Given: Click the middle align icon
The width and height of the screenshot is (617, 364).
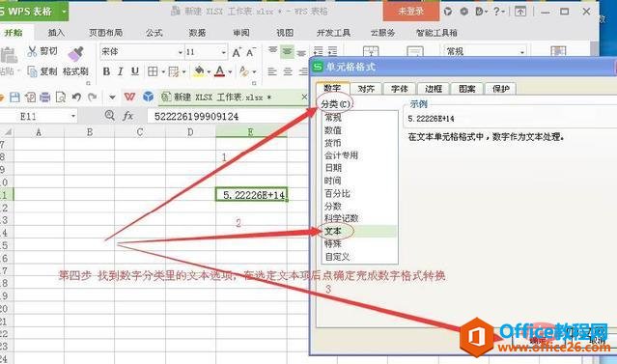Looking at the screenshot, I should coord(287,51).
